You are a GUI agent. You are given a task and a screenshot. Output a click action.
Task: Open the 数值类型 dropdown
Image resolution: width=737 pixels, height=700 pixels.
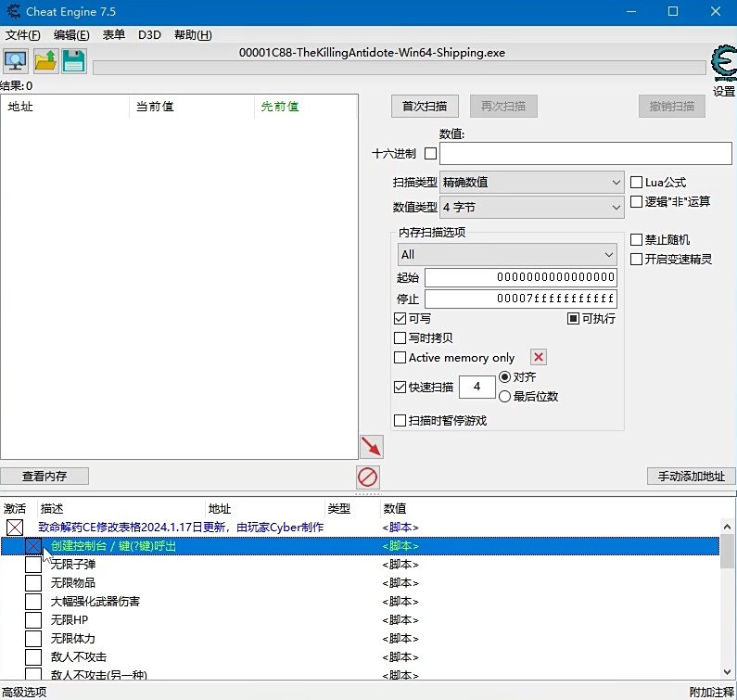coord(532,208)
